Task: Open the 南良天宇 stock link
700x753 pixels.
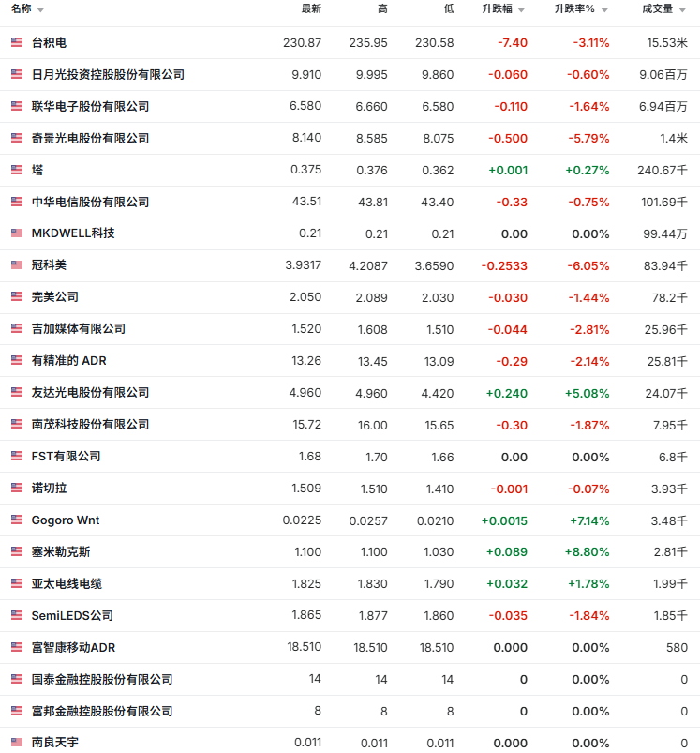Action: [x=54, y=743]
